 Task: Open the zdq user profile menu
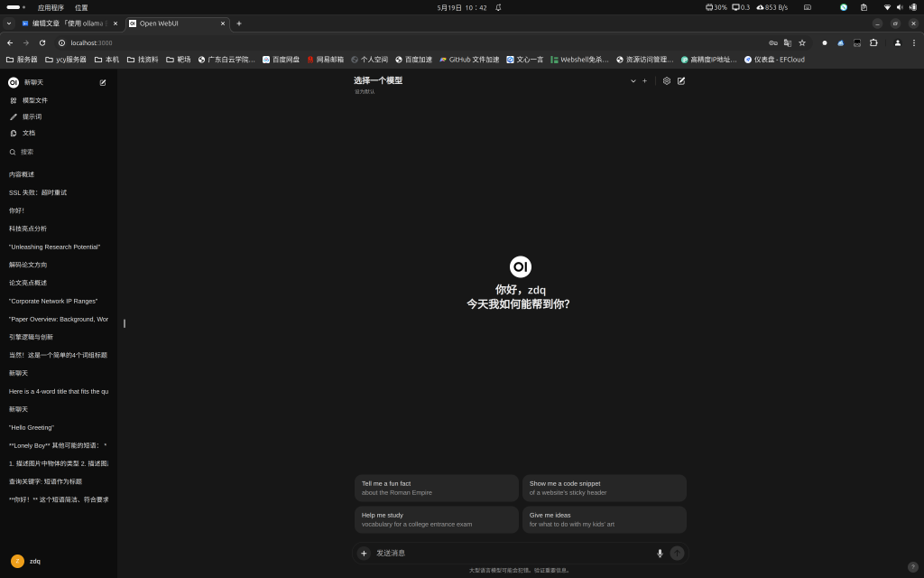(27, 561)
